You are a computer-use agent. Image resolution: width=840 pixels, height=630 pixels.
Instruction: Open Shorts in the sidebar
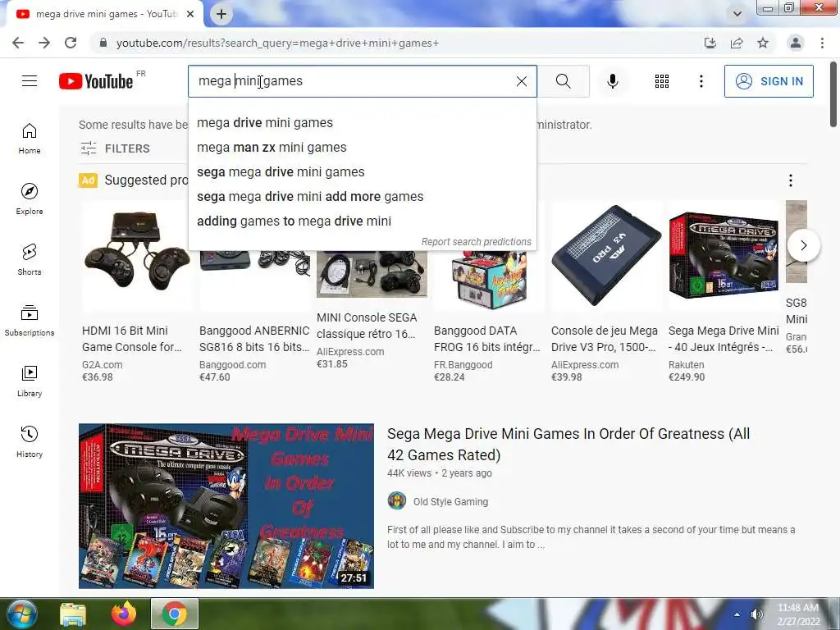(x=30, y=260)
